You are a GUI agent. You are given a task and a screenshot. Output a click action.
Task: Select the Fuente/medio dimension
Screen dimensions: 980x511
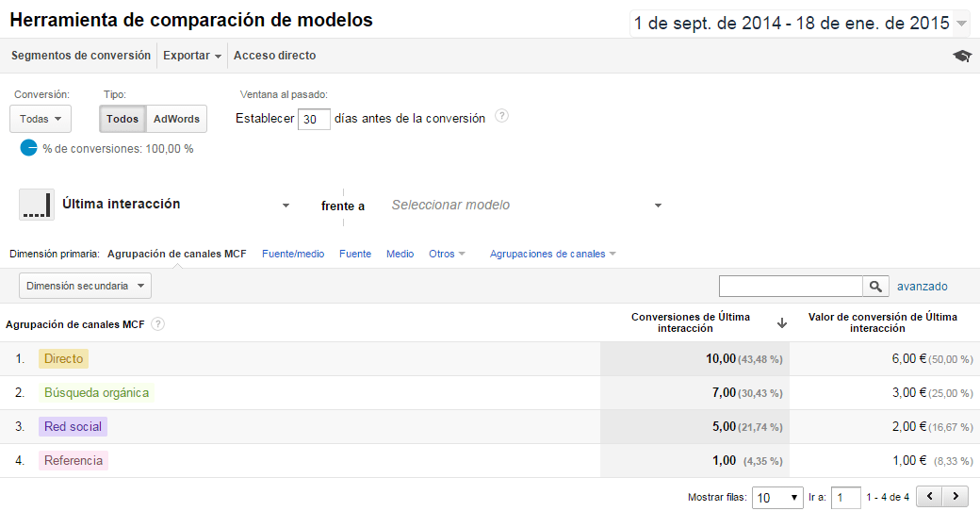click(293, 254)
